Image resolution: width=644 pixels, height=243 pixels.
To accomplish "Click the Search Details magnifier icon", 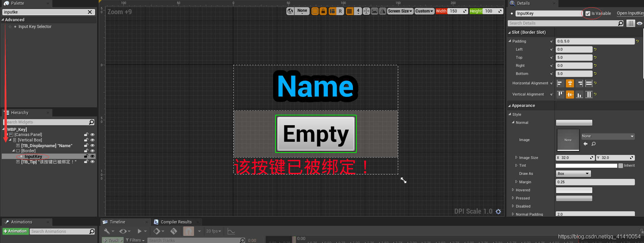I will coord(621,23).
